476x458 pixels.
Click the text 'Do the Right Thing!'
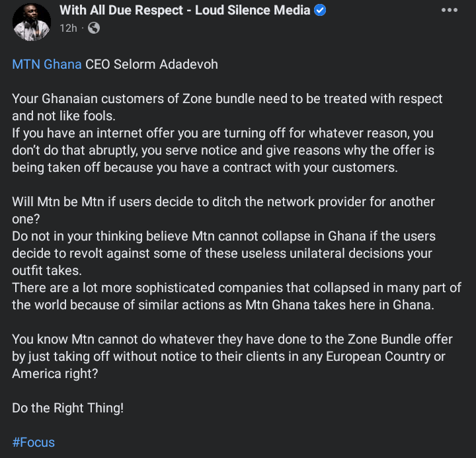(x=67, y=408)
